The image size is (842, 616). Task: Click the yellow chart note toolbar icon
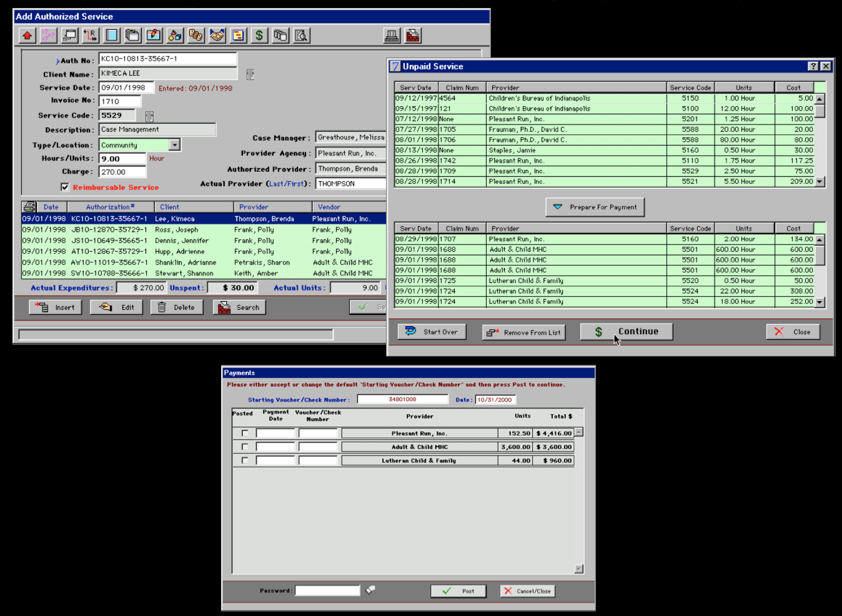238,36
